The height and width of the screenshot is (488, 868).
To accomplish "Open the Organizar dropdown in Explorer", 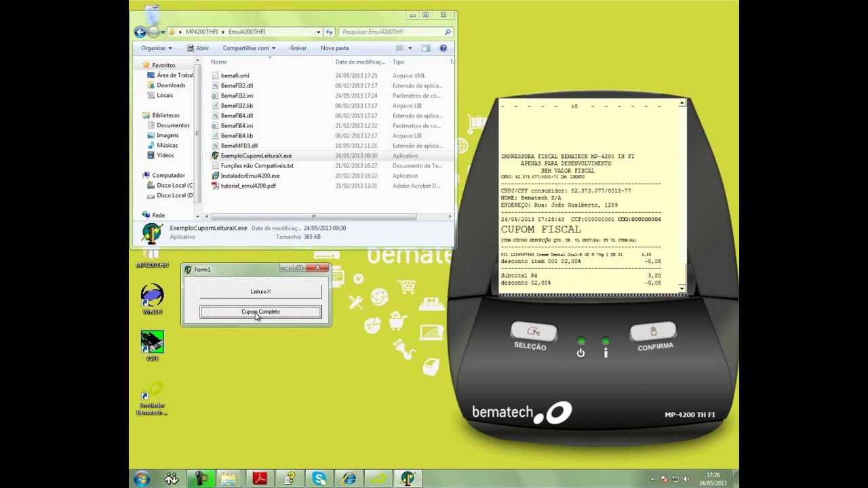I will [x=157, y=48].
